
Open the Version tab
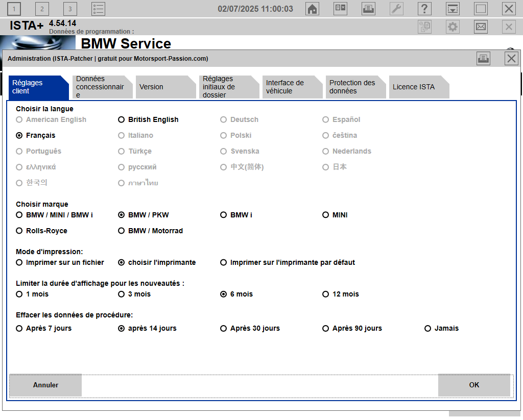point(165,87)
